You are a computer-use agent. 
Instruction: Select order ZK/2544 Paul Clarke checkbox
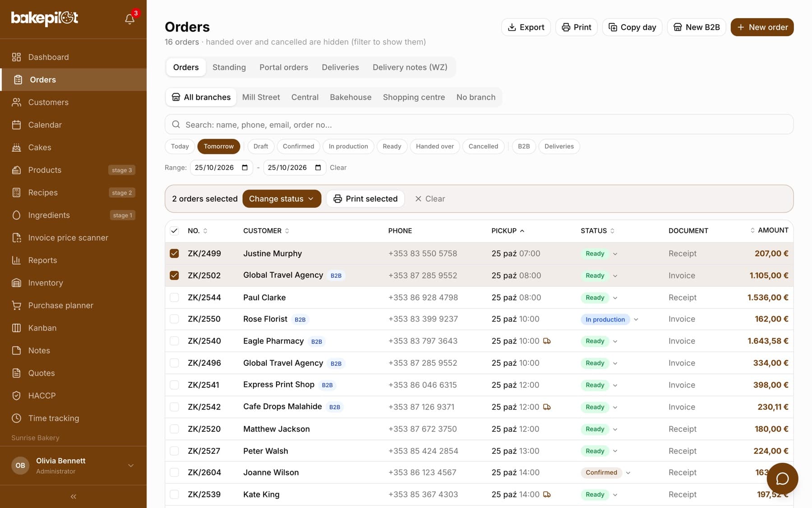[174, 298]
